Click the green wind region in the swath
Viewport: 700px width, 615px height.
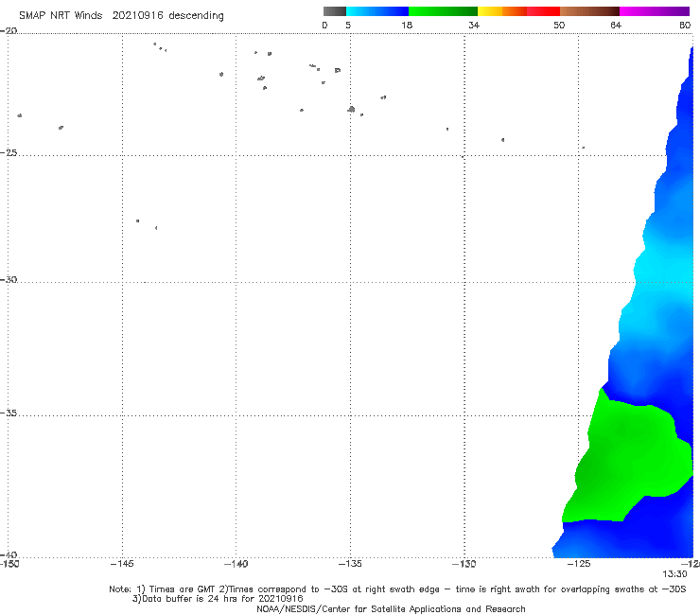625,460
